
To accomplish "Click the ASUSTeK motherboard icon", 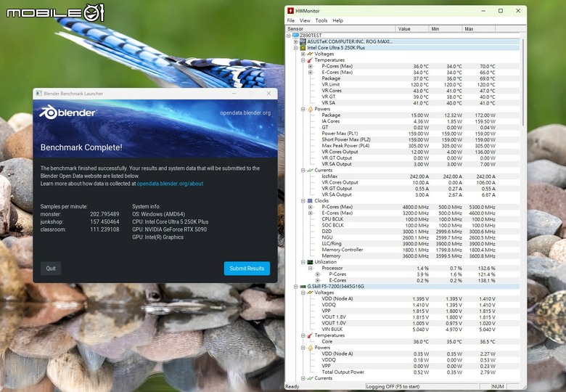I will 303,41.
